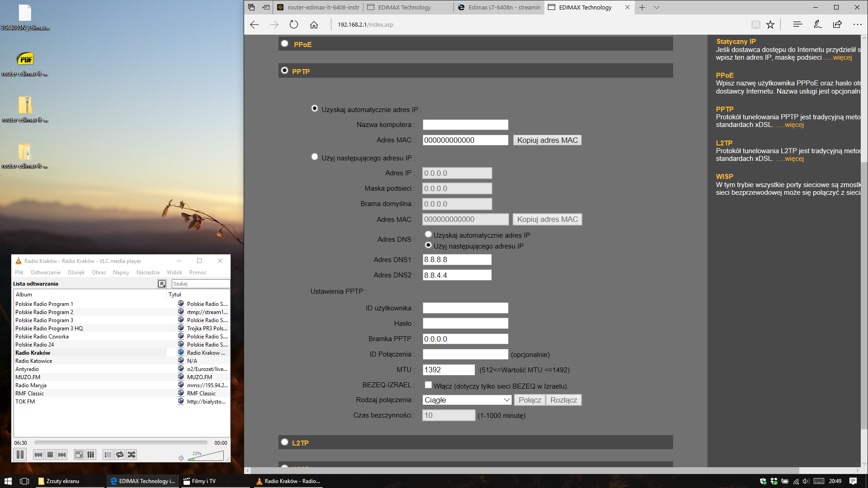Switch VLC playlist view mode icon
868x488 pixels.
(x=162, y=284)
